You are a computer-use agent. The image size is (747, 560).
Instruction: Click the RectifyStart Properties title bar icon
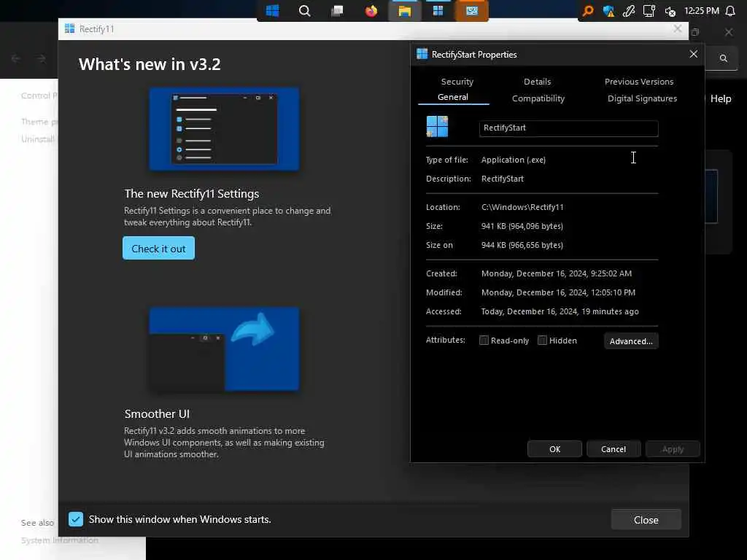point(422,54)
